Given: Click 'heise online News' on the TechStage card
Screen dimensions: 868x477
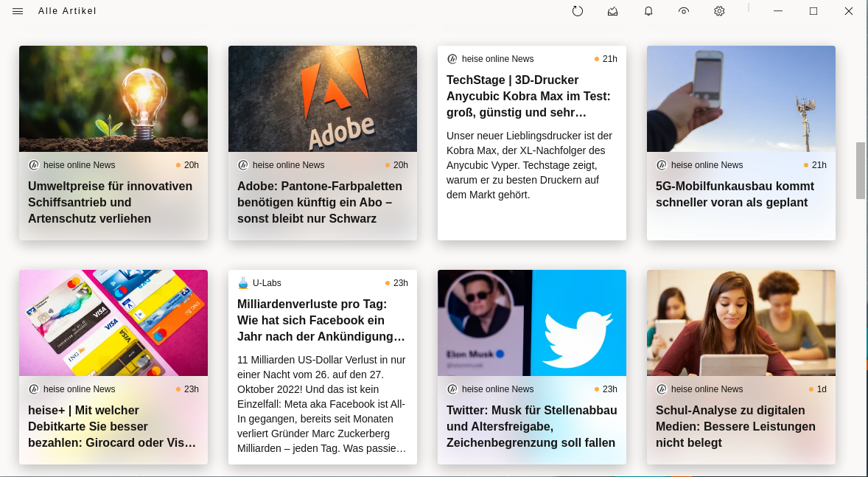Looking at the screenshot, I should tap(498, 59).
